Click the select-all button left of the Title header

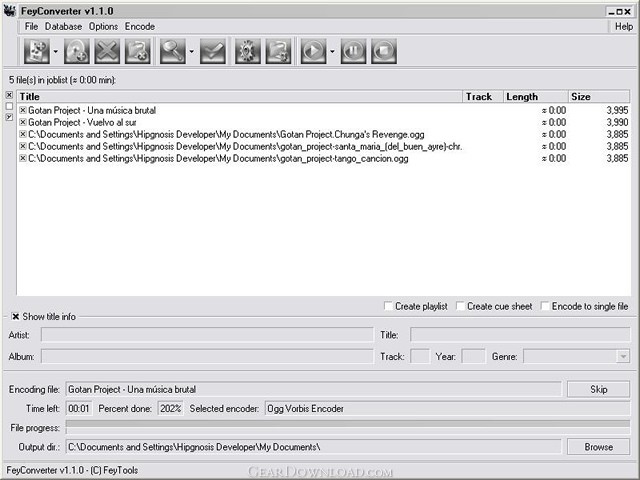point(9,95)
